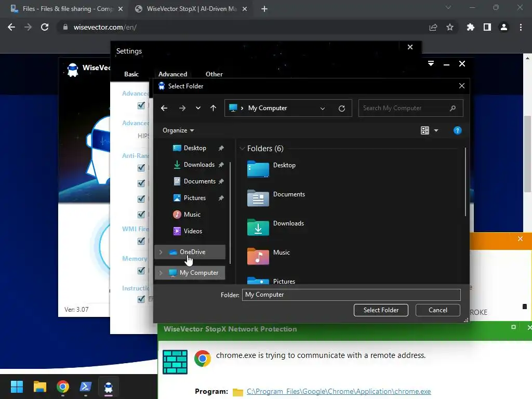Open the view options dropdown arrow
The image size is (532, 399).
436,130
